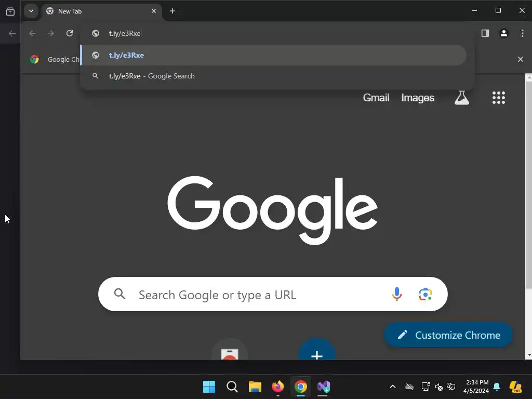The width and height of the screenshot is (532, 399).
Task: Select t.ly/e3Rxe - Google Search suggestion
Action: (x=274, y=76)
